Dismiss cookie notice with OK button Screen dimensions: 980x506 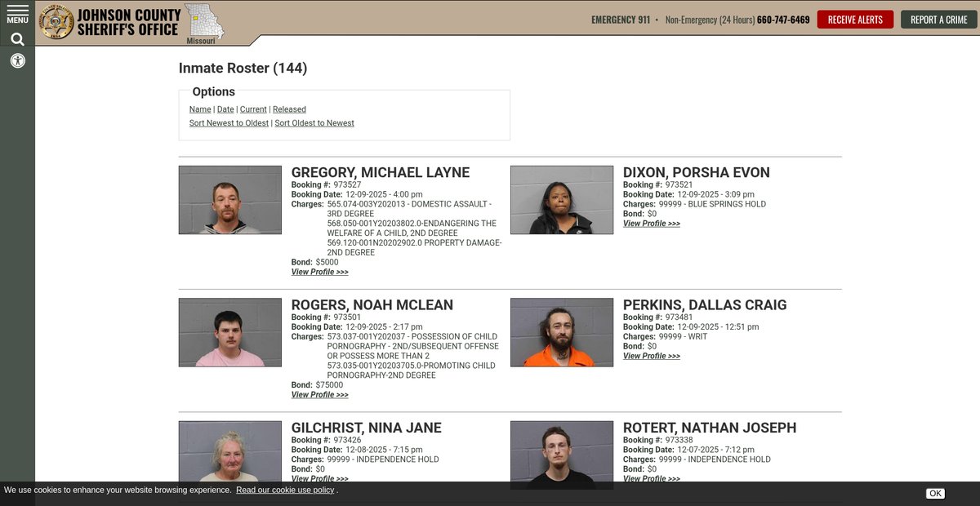coord(935,493)
